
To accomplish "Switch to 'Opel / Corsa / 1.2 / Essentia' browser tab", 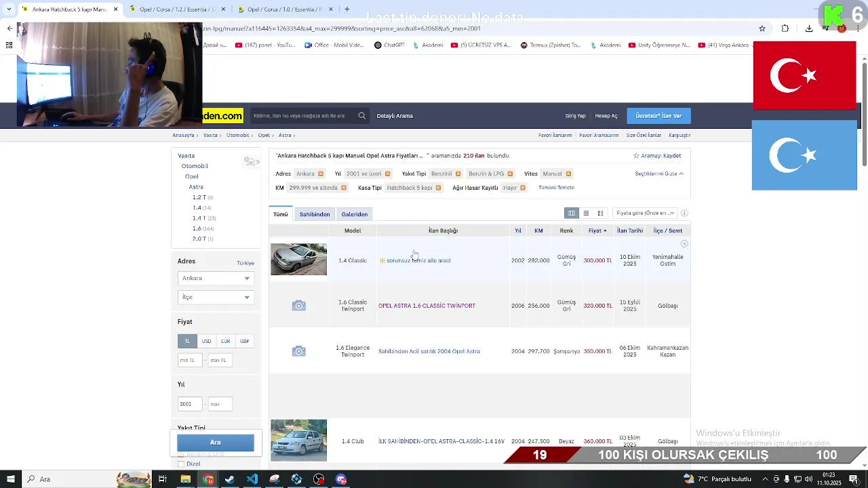I will 178,9.
